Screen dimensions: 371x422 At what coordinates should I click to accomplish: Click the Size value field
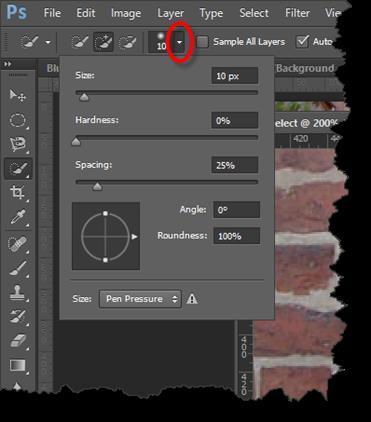[x=235, y=76]
